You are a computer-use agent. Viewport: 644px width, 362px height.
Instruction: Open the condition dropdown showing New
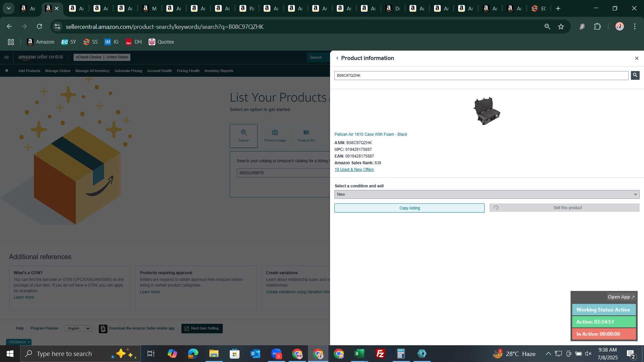tap(487, 194)
